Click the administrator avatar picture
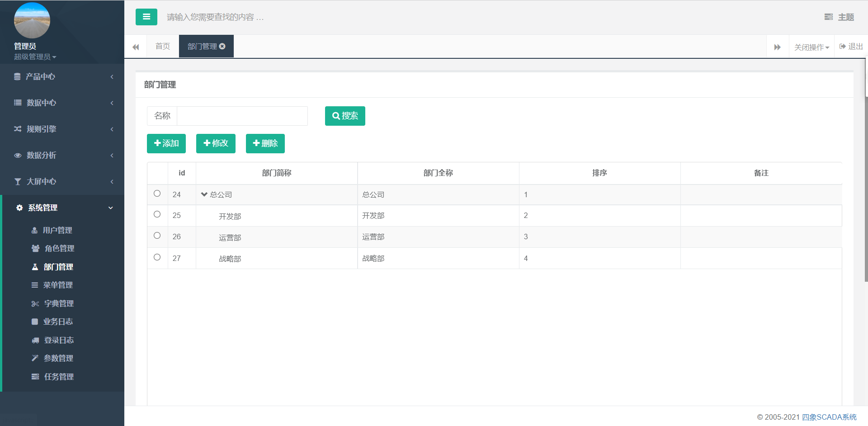 (32, 21)
